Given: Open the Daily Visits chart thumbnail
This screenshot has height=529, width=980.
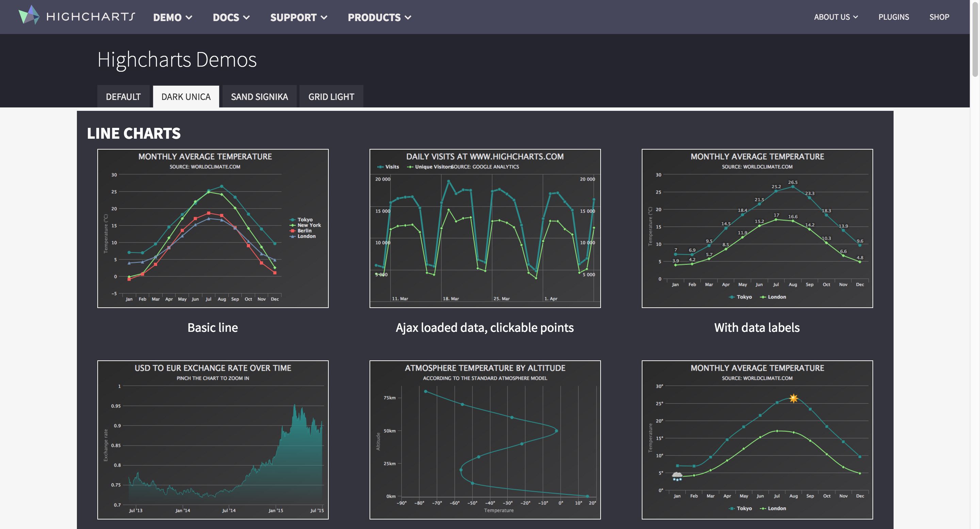Looking at the screenshot, I should pos(485,228).
